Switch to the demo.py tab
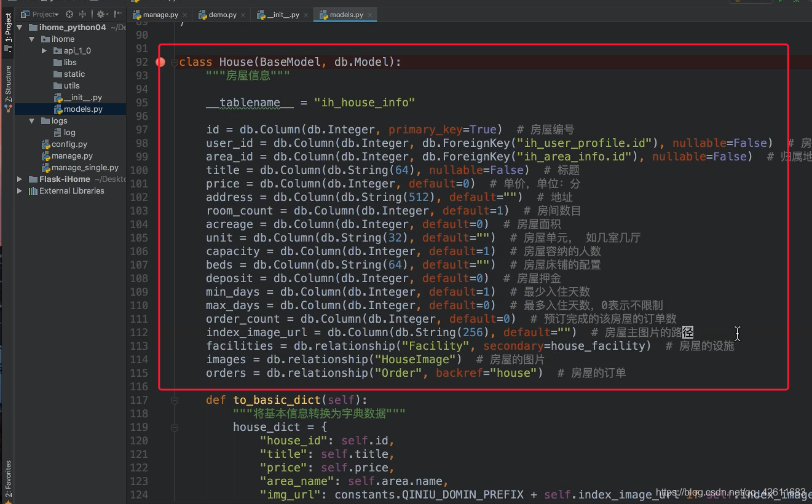 point(222,15)
